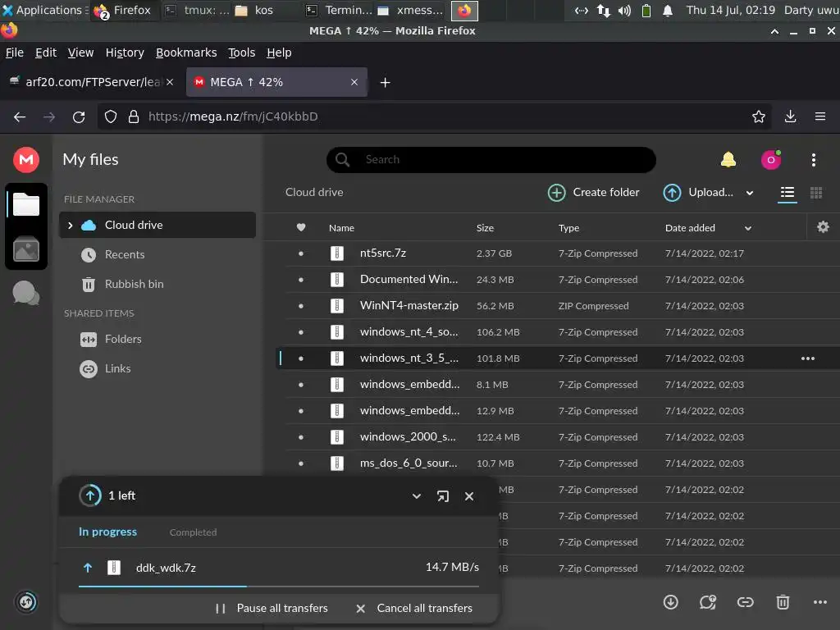Bookmark this page with the star icon

758,116
